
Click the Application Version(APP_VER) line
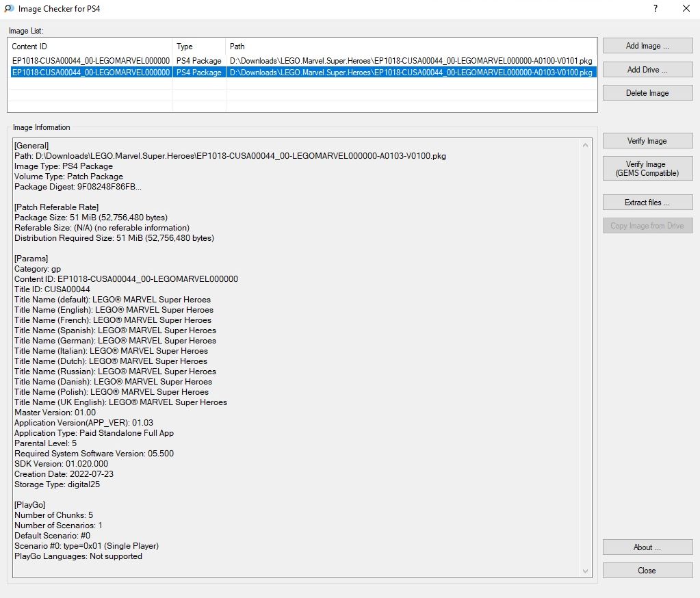pyautogui.click(x=83, y=423)
